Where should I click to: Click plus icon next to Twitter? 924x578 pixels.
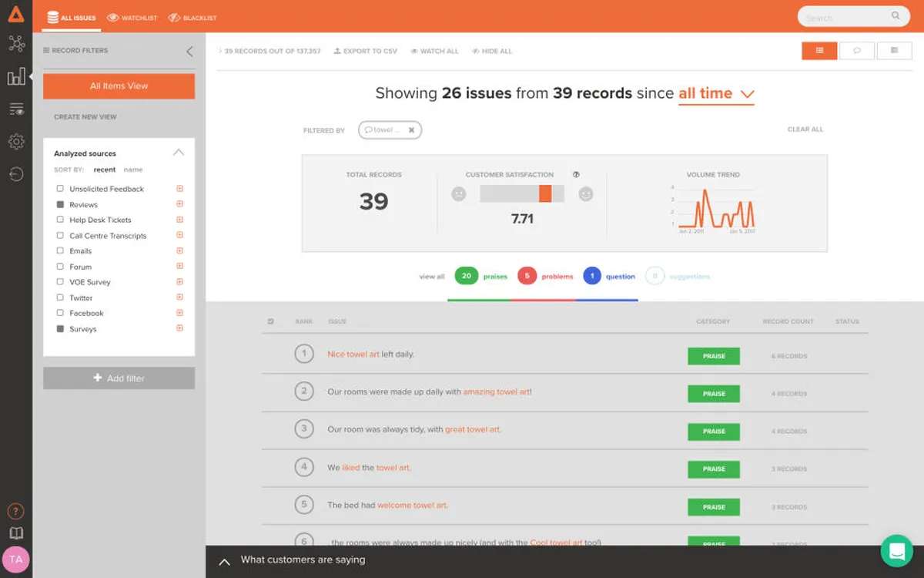coord(179,297)
